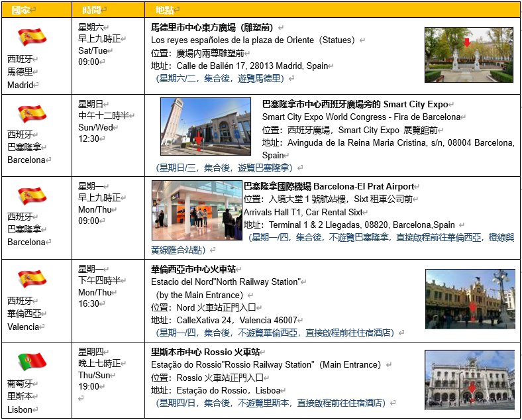Click 'Smart City Expo World Congress - Fira de Barcelona'
522x420 pixels.
point(361,117)
